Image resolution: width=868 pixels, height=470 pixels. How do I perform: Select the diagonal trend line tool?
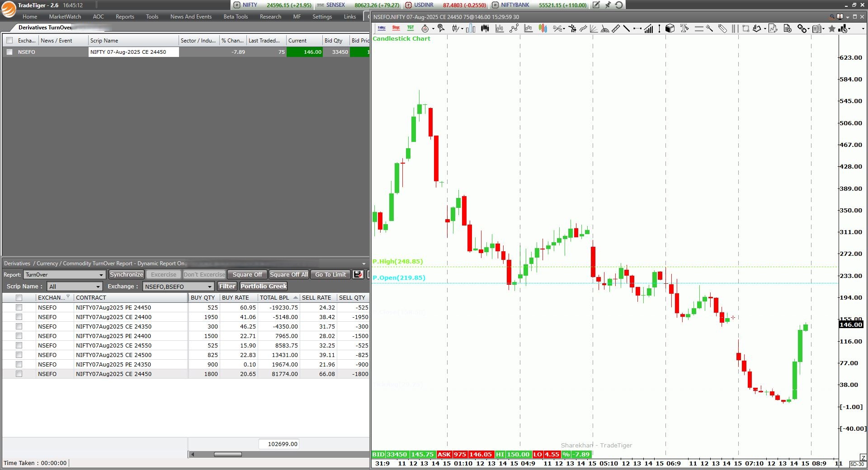(x=627, y=28)
